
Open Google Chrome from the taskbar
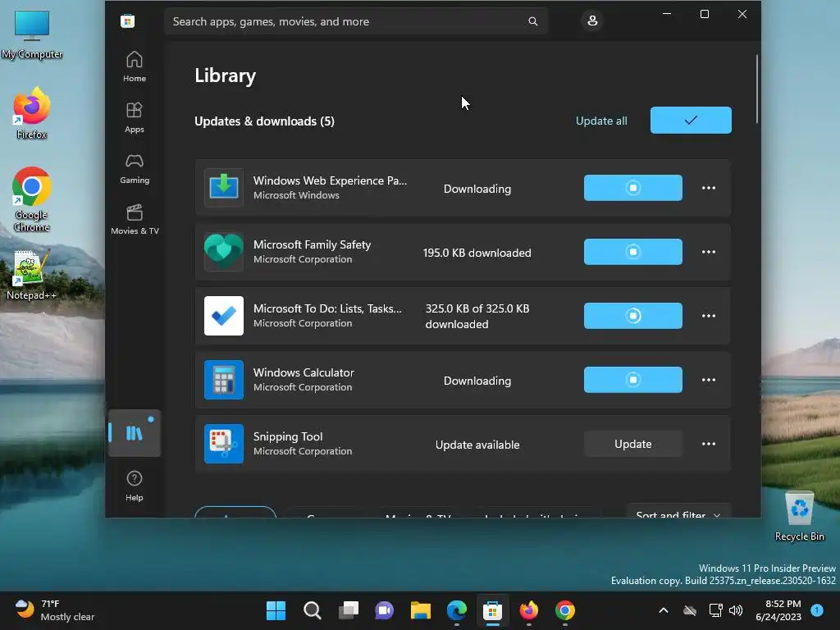point(564,610)
